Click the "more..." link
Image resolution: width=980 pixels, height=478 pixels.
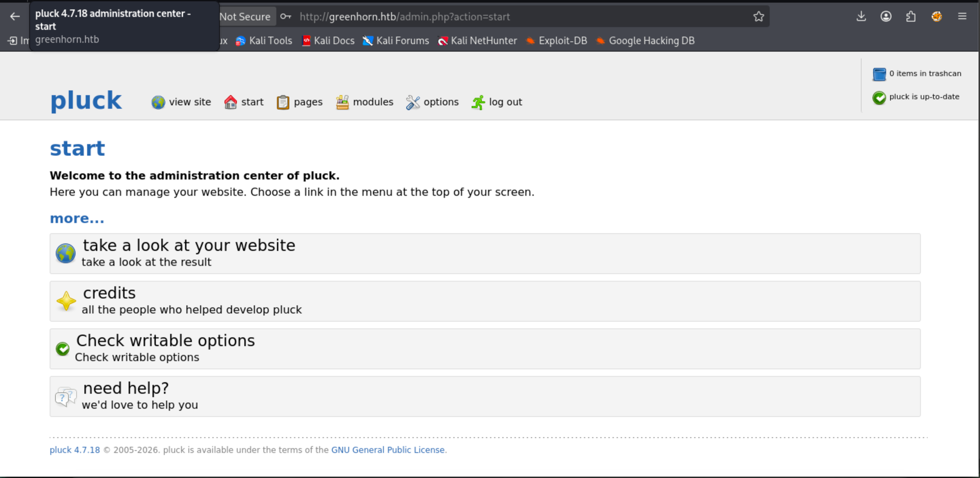[77, 218]
